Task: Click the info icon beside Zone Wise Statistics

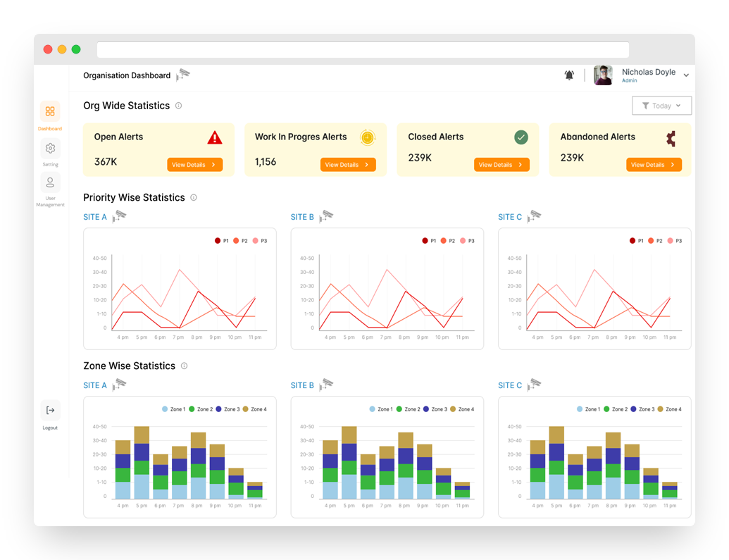Action: 184,366
